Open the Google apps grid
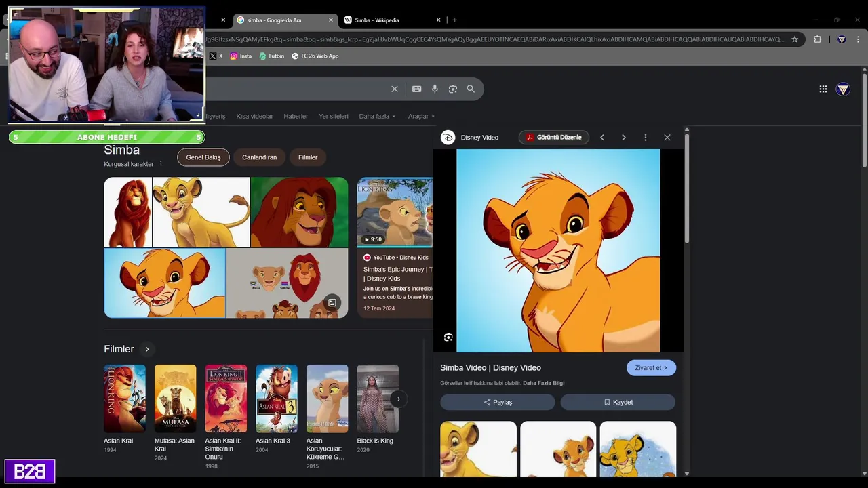This screenshot has width=868, height=488. pos(823,89)
